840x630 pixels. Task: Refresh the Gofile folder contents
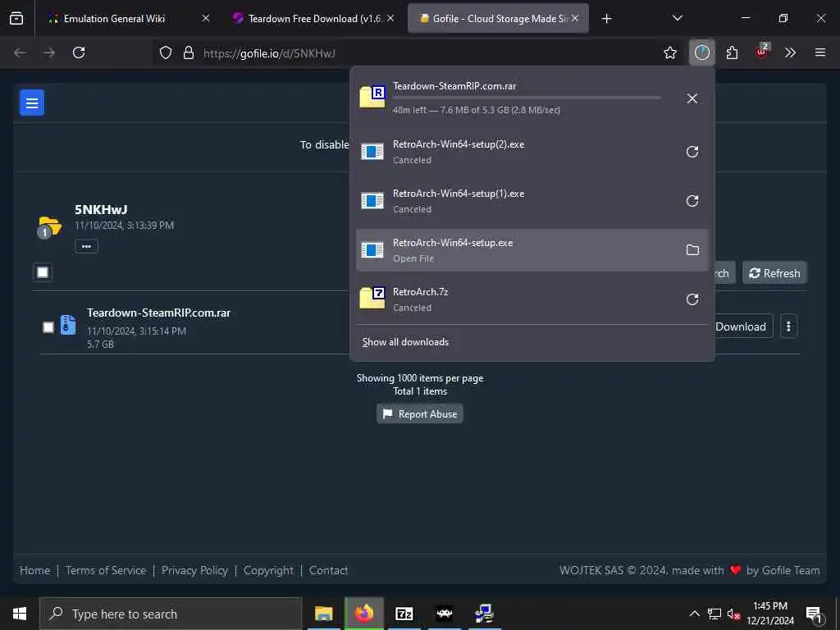pyautogui.click(x=774, y=273)
